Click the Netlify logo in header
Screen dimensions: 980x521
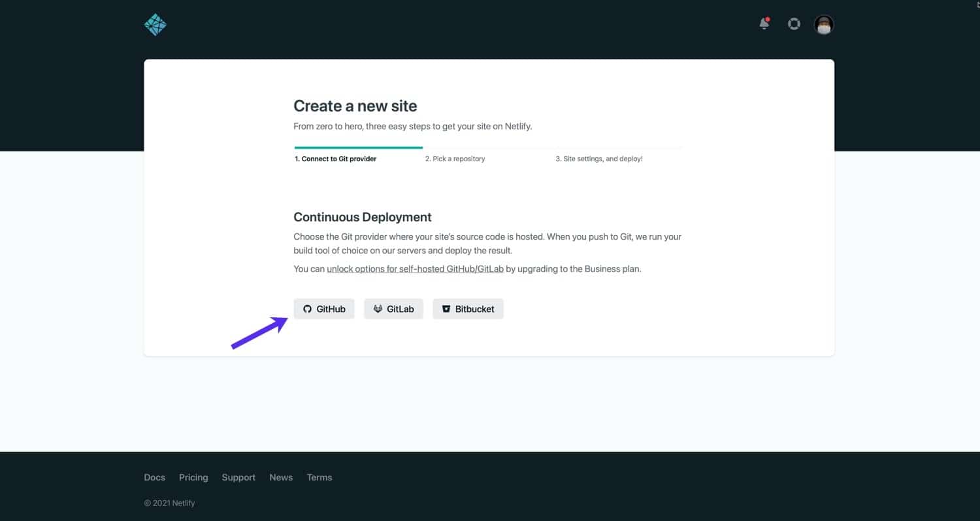(x=155, y=25)
